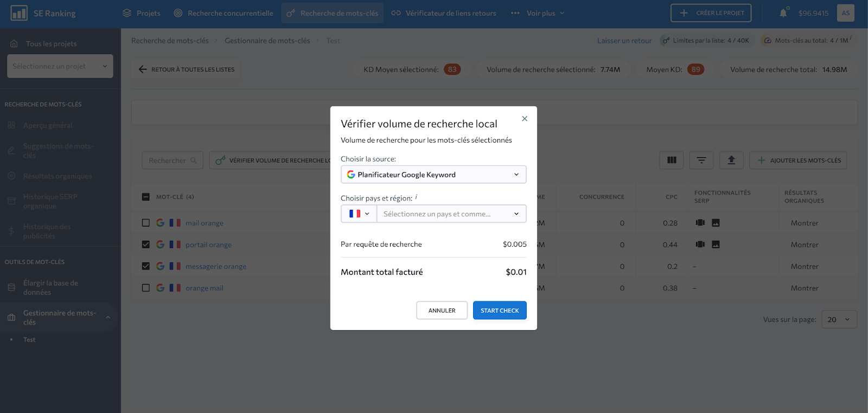Open the AS account avatar

(x=845, y=13)
